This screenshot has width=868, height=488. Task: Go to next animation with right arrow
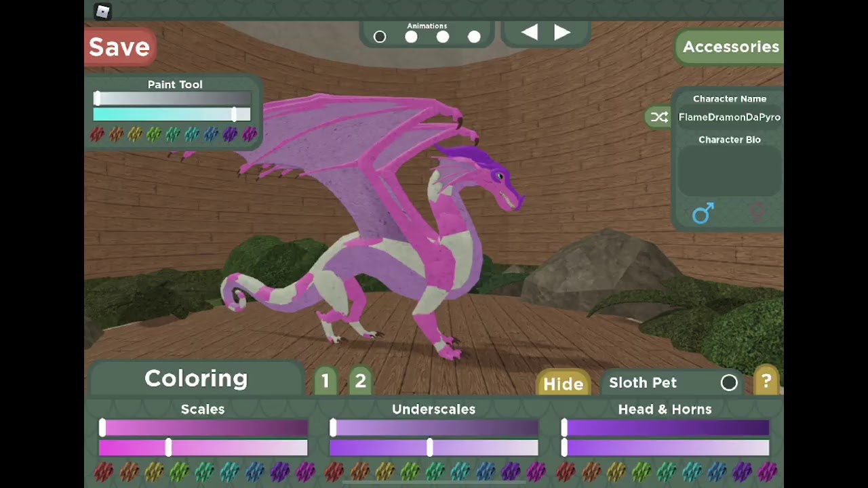click(562, 33)
